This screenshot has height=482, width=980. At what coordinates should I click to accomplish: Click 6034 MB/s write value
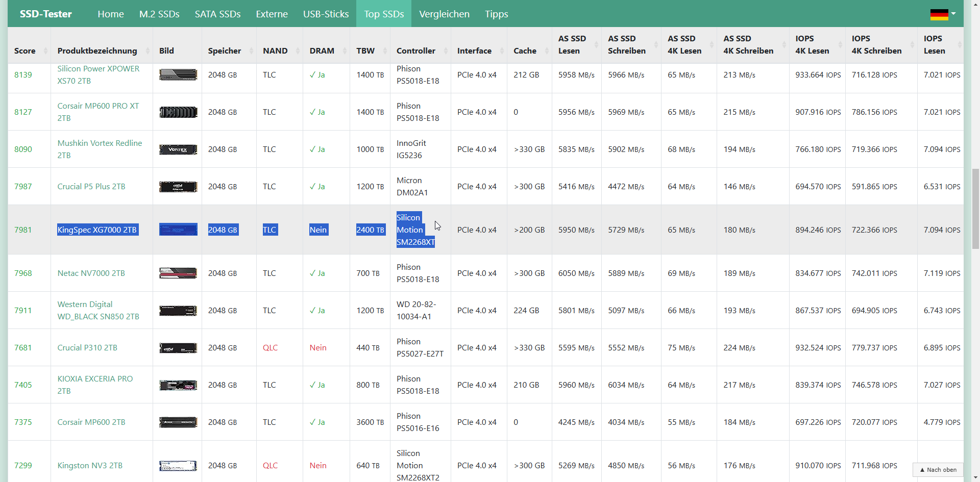[x=626, y=385]
